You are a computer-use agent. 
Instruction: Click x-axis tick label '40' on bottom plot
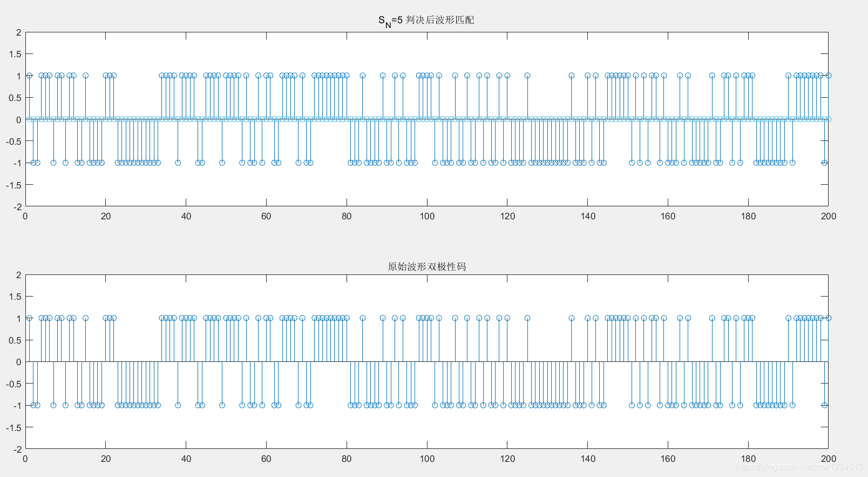[186, 459]
